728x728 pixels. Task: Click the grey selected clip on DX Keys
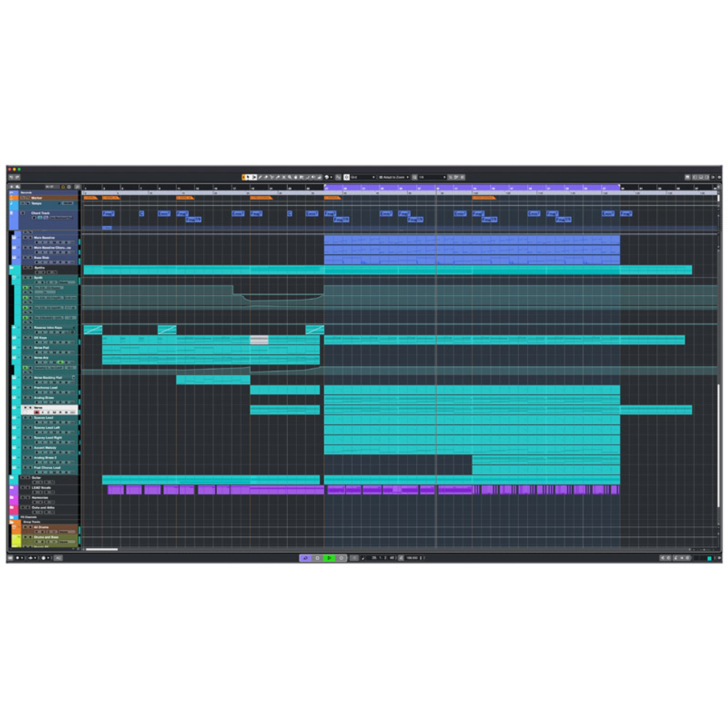coord(259,340)
